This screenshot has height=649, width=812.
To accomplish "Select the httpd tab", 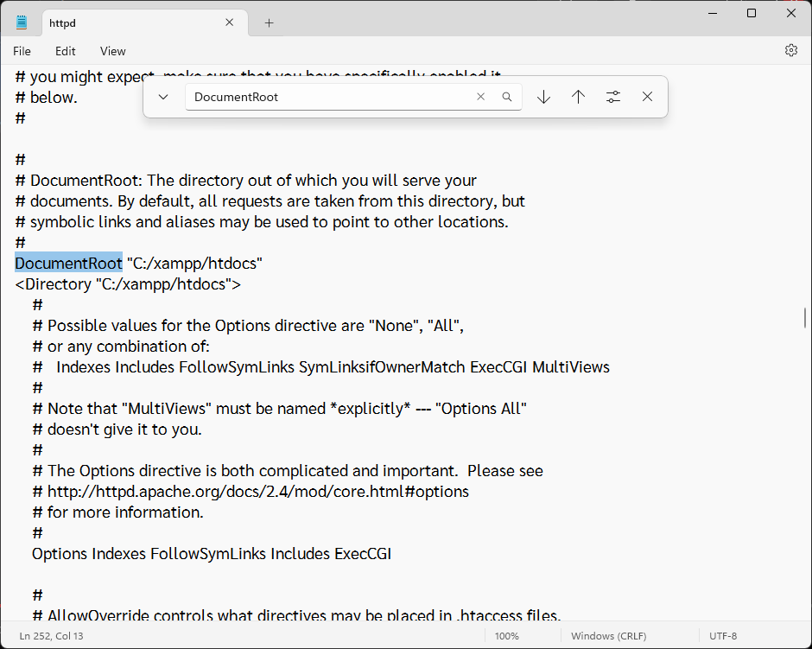I will (121, 23).
